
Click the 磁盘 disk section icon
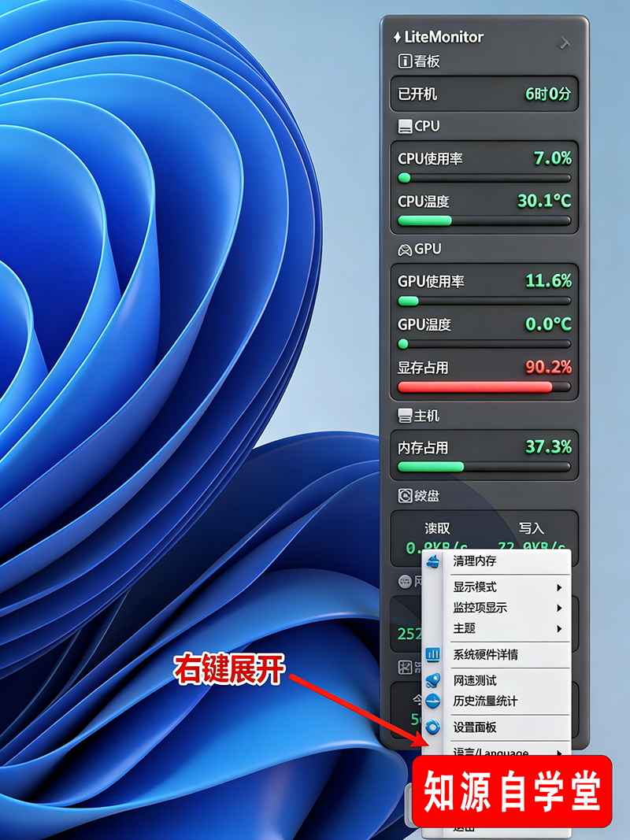(x=405, y=495)
